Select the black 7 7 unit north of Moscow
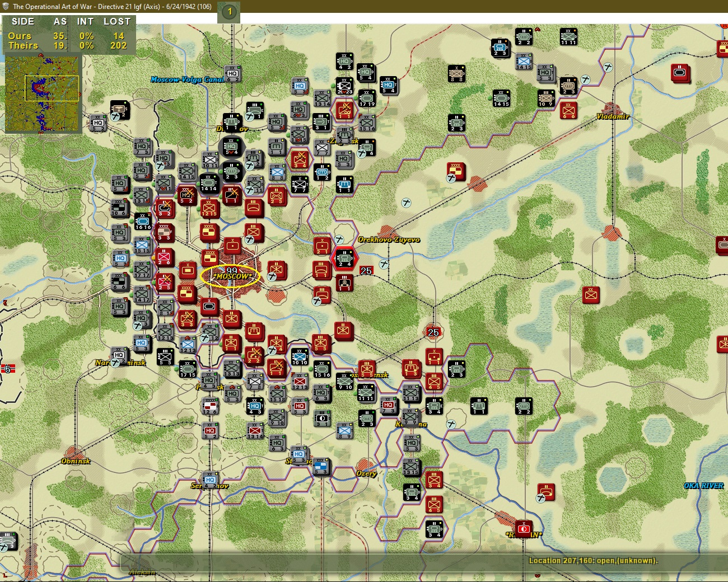The image size is (728, 582). (x=299, y=184)
